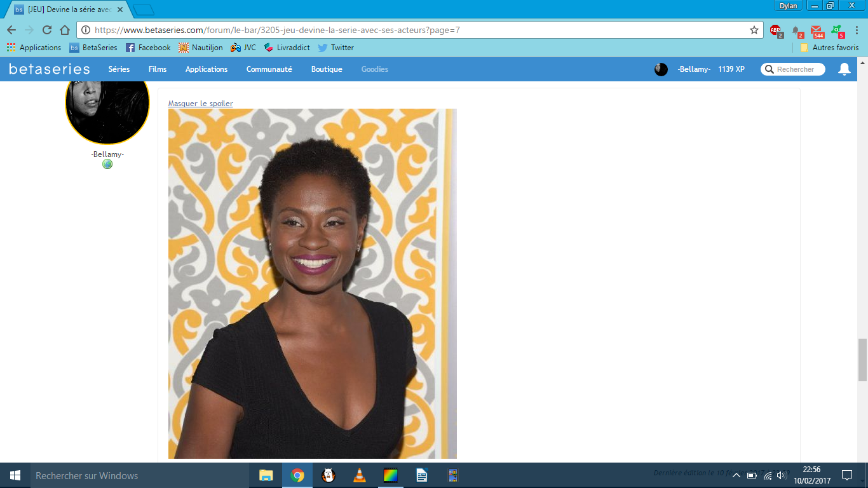This screenshot has height=488, width=868.
Task: Open the -Bellamy- user account menu
Action: pos(693,69)
